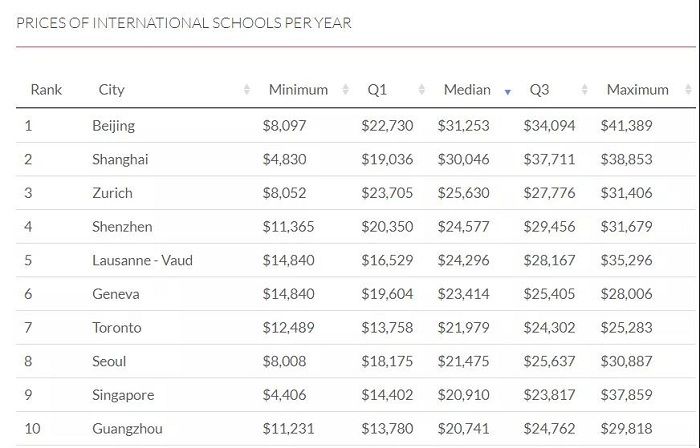Screen dimensions: 700x448
Task: Click the Maximum header text
Action: [x=638, y=90]
